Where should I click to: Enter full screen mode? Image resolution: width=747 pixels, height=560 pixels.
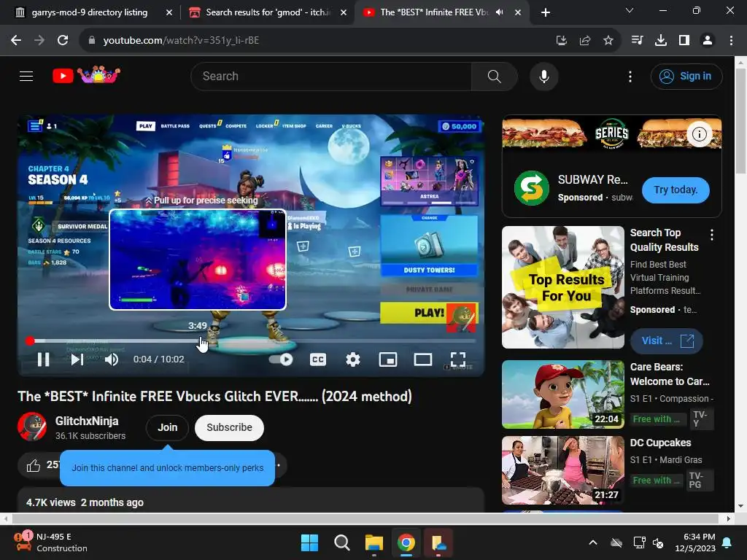(458, 359)
